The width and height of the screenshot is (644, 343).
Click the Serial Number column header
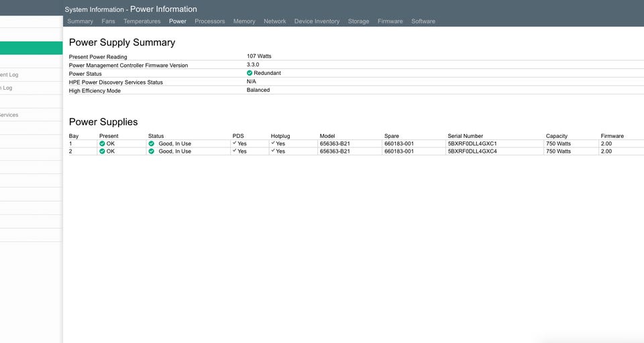(x=466, y=136)
